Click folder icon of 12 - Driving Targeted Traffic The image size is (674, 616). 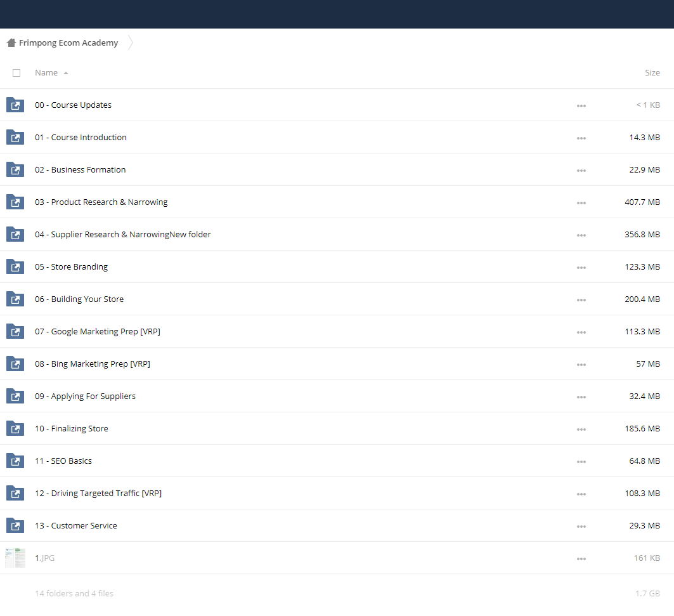pos(15,492)
